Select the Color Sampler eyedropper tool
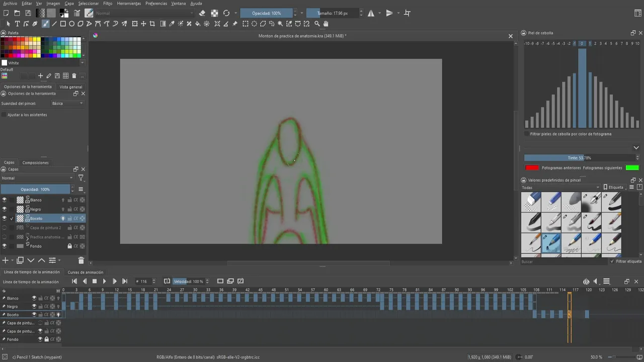Viewport: 644px width, 362px height. point(172,24)
